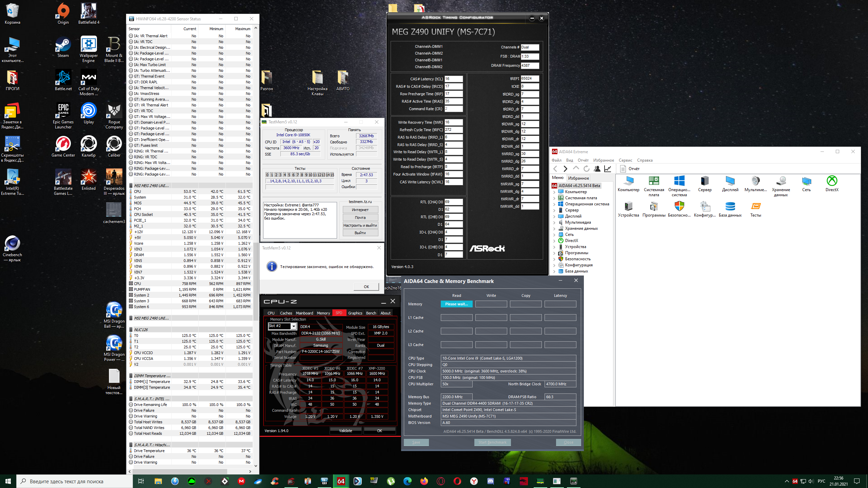868x488 pixels.
Task: Expand the Компьютер tree node
Action: [554, 192]
